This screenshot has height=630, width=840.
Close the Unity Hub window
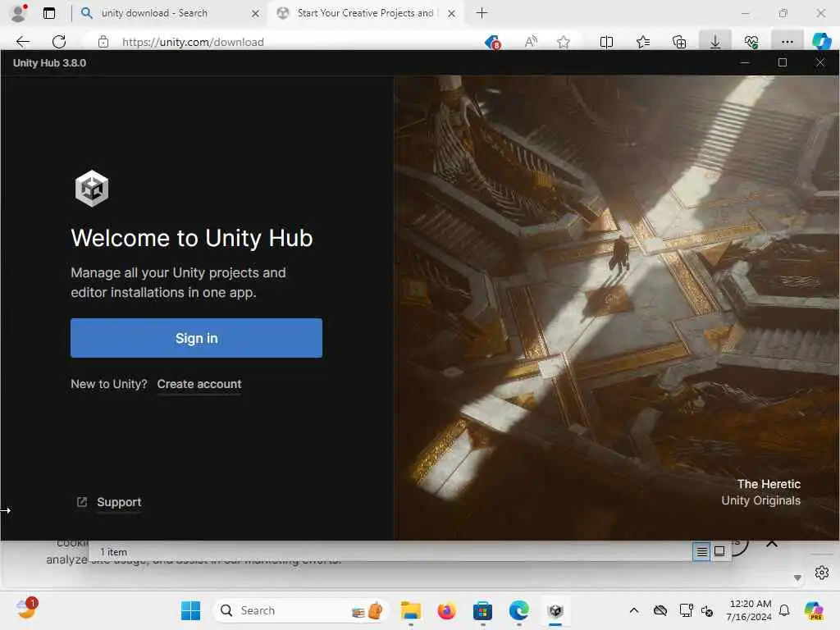click(x=820, y=62)
